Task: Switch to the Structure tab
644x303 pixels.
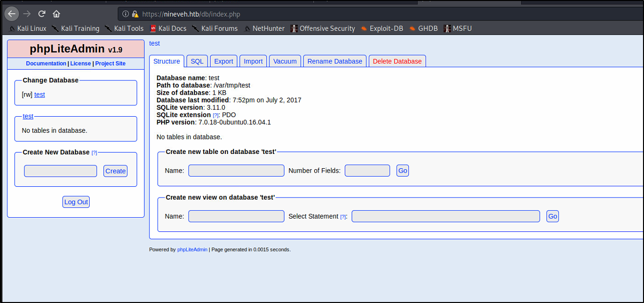Action: (167, 61)
